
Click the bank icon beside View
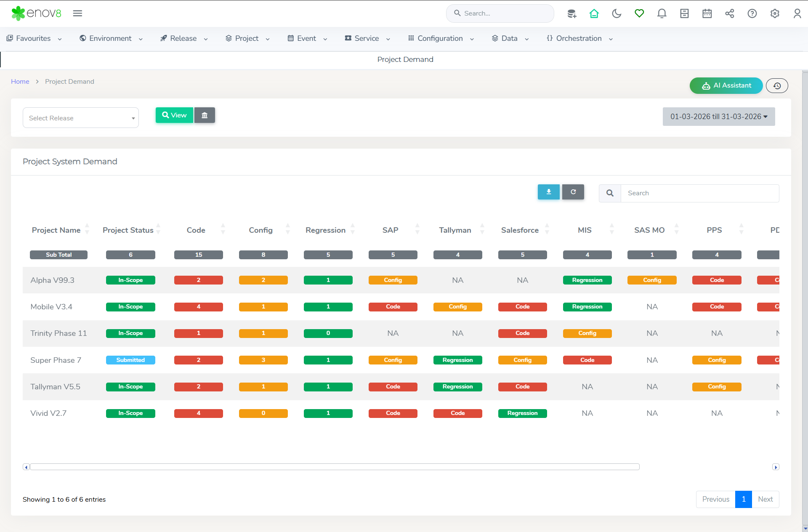[205, 115]
